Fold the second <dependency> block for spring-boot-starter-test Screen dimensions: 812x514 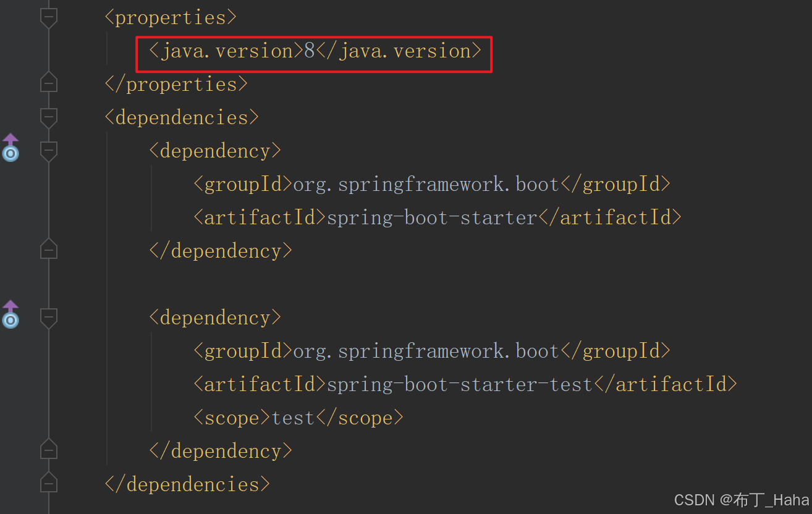click(49, 318)
